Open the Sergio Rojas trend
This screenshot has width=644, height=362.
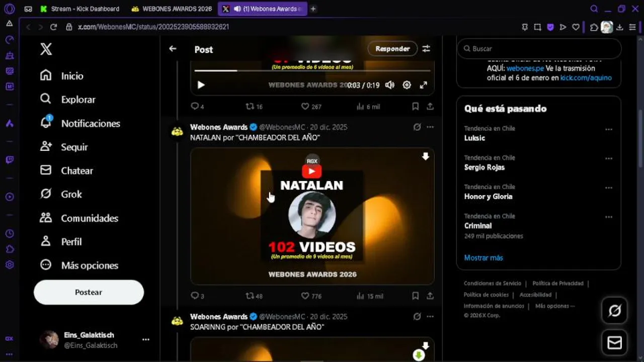click(484, 167)
